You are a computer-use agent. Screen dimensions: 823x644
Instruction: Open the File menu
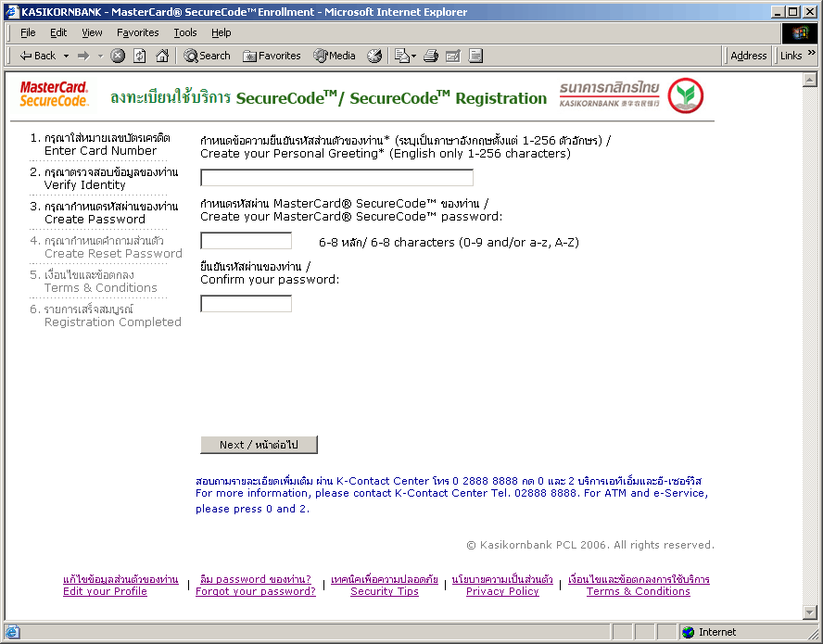28,32
